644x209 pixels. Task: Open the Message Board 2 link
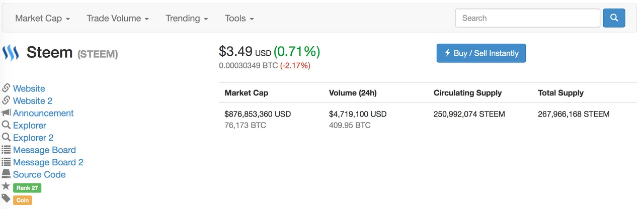point(48,162)
